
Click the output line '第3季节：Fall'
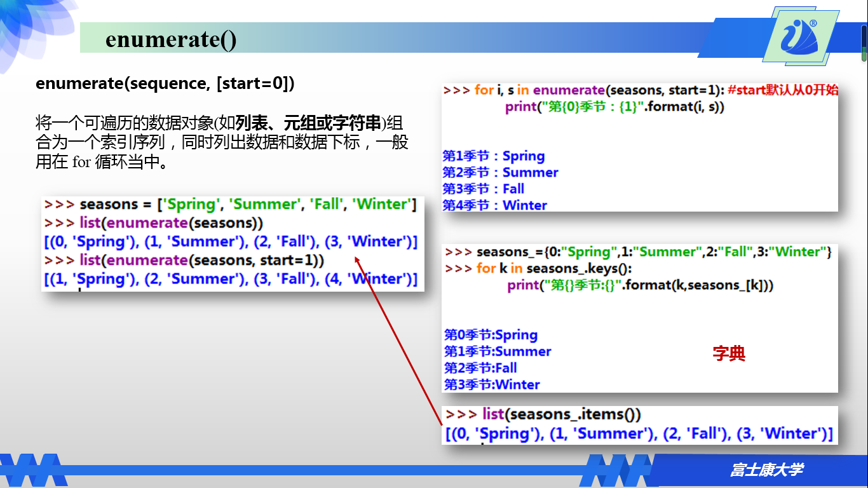click(x=484, y=189)
